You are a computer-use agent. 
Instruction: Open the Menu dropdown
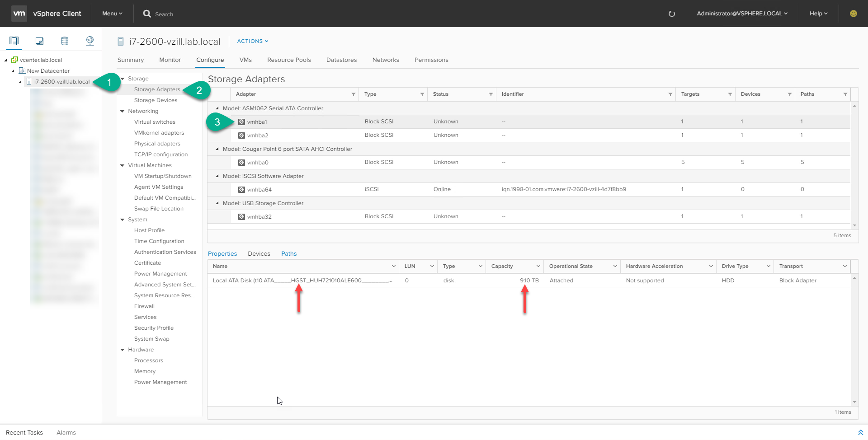[x=112, y=14]
